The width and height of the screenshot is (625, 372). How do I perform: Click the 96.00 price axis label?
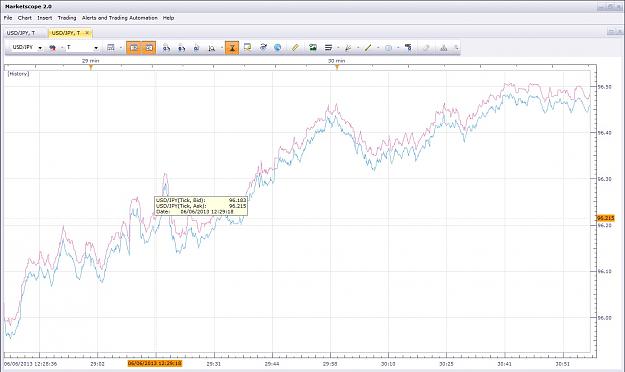coord(604,318)
